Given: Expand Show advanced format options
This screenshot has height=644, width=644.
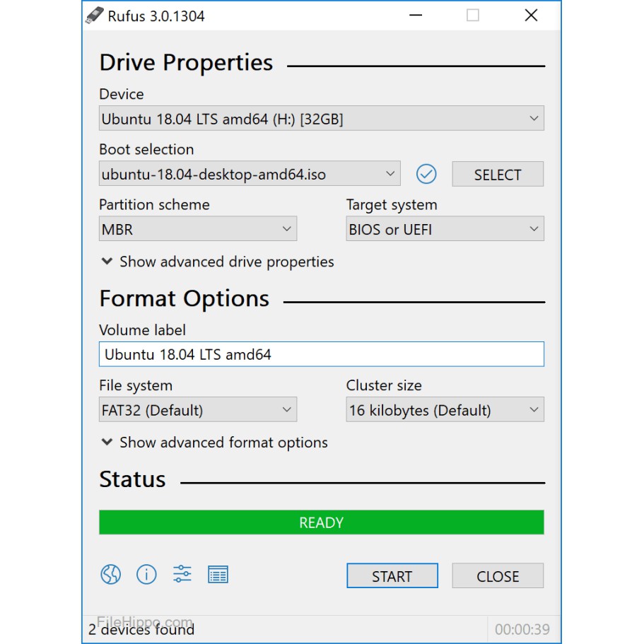Looking at the screenshot, I should pos(214,443).
